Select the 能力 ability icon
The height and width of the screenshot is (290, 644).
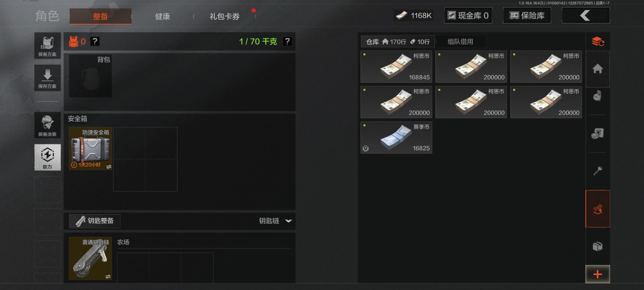coord(47,157)
